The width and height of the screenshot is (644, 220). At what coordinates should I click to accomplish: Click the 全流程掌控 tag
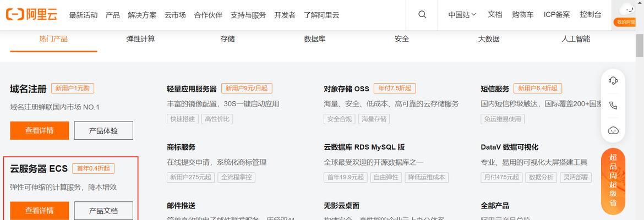pos(237,177)
